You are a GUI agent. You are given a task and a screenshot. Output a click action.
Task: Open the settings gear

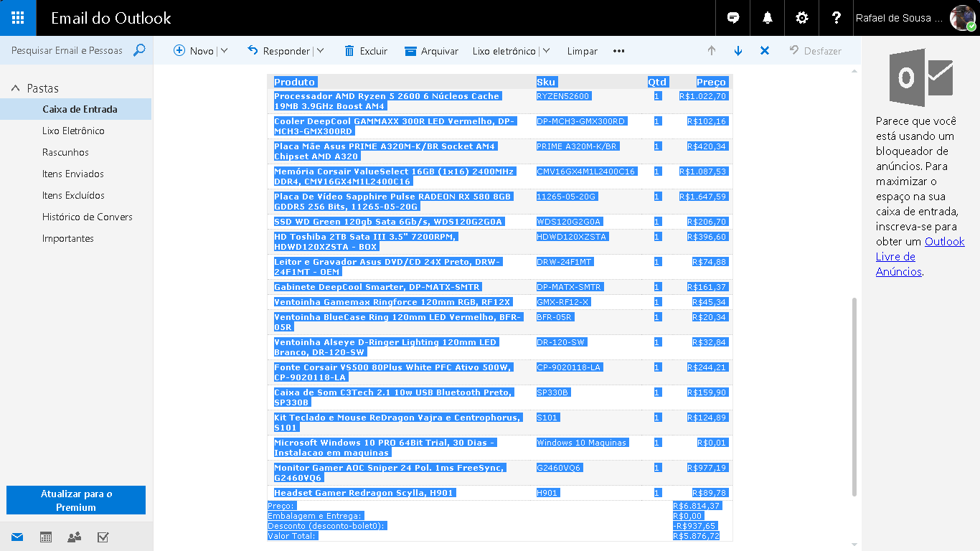802,18
